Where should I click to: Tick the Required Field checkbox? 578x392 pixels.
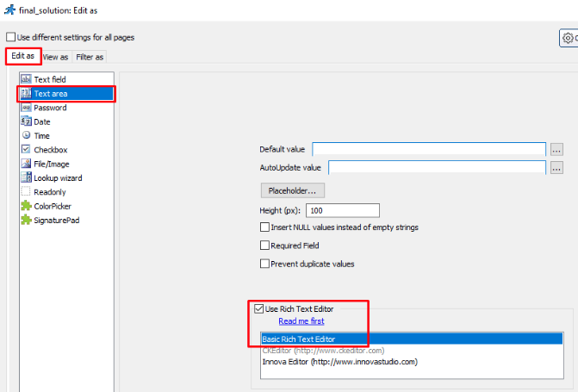pyautogui.click(x=265, y=246)
